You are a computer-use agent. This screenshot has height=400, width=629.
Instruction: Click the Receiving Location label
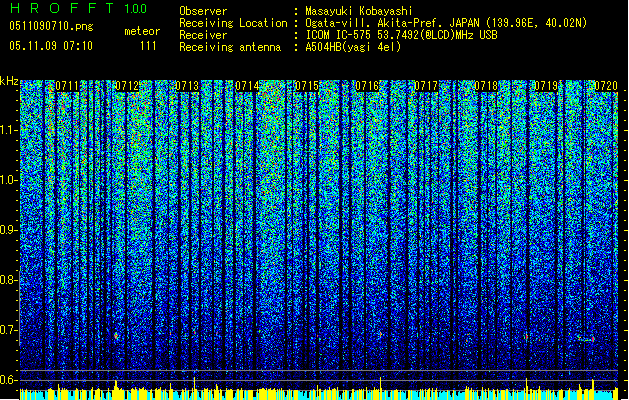point(233,23)
